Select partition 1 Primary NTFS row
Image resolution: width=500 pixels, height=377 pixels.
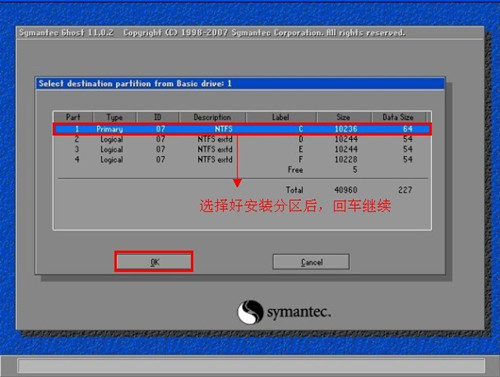tap(242, 129)
